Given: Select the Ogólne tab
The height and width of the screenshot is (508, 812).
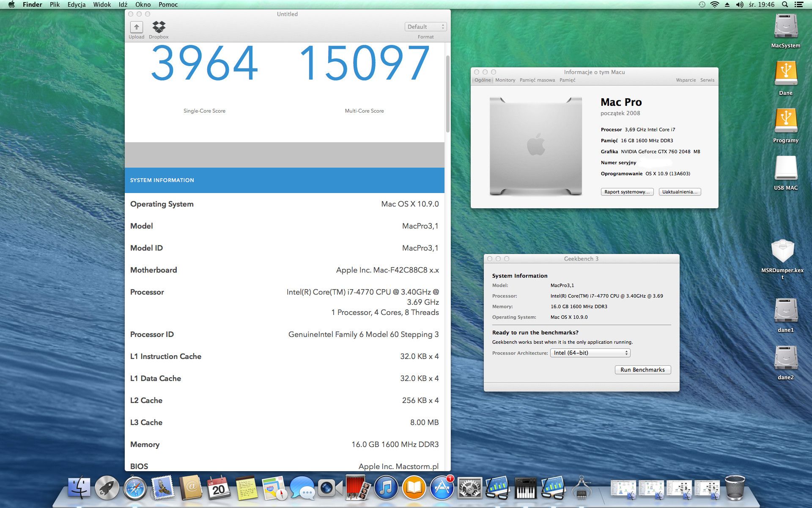Looking at the screenshot, I should 483,80.
